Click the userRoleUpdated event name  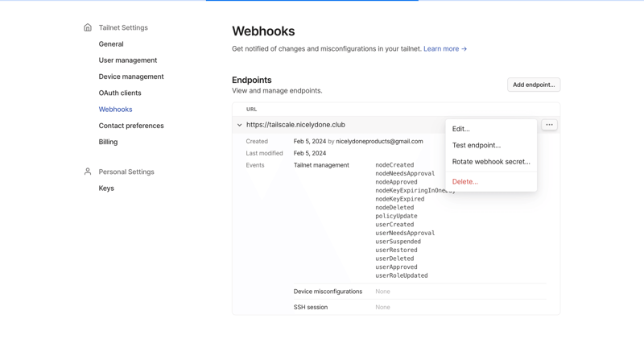(402, 275)
